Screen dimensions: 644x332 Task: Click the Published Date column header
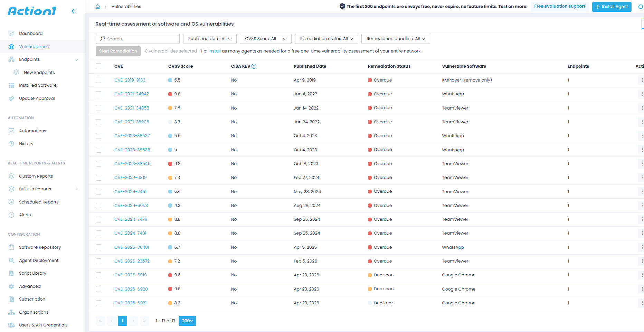point(310,66)
